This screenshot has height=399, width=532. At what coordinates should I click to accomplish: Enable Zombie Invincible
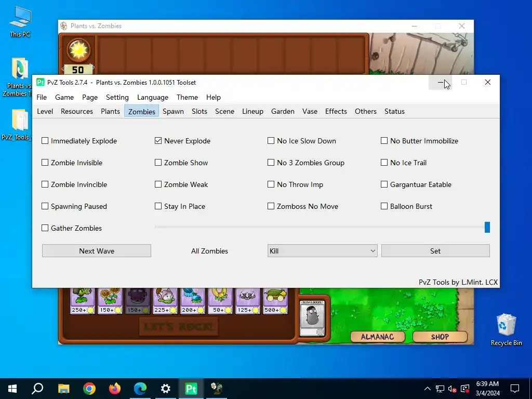coord(45,184)
